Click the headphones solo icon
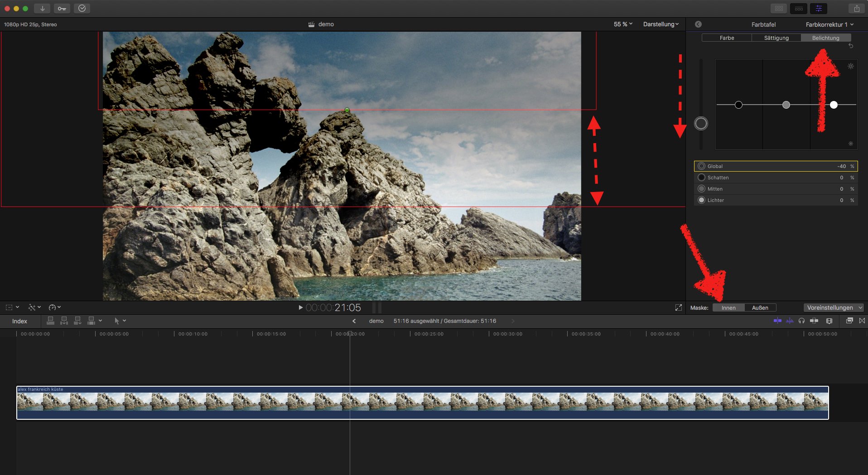Screen dimensions: 868x475 click(x=801, y=321)
